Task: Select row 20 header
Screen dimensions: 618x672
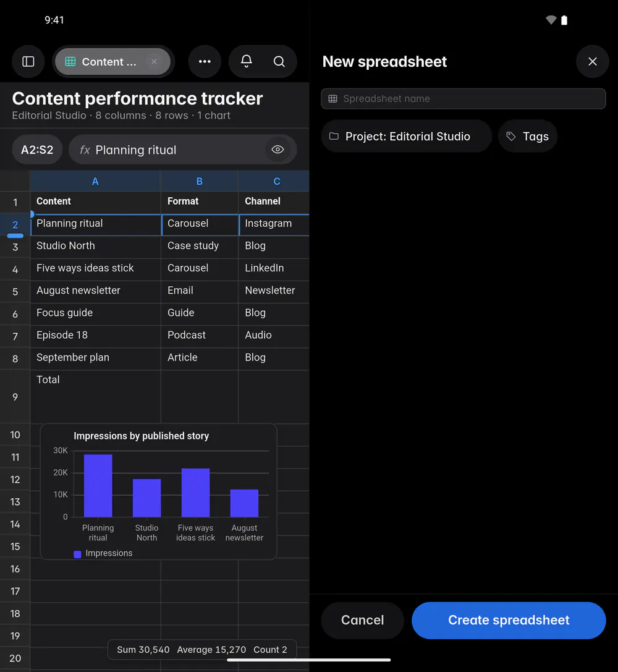Action: (15, 658)
